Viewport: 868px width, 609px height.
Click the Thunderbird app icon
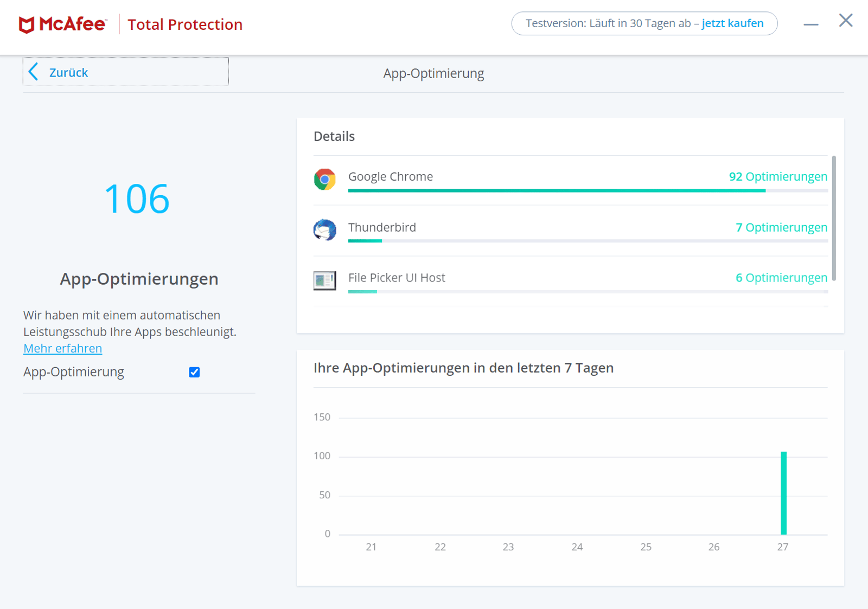pyautogui.click(x=324, y=230)
